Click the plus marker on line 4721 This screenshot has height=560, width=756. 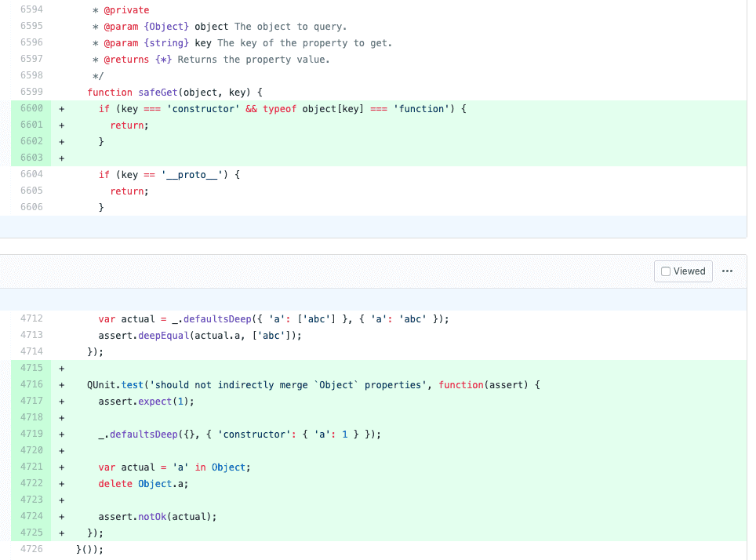tap(62, 467)
